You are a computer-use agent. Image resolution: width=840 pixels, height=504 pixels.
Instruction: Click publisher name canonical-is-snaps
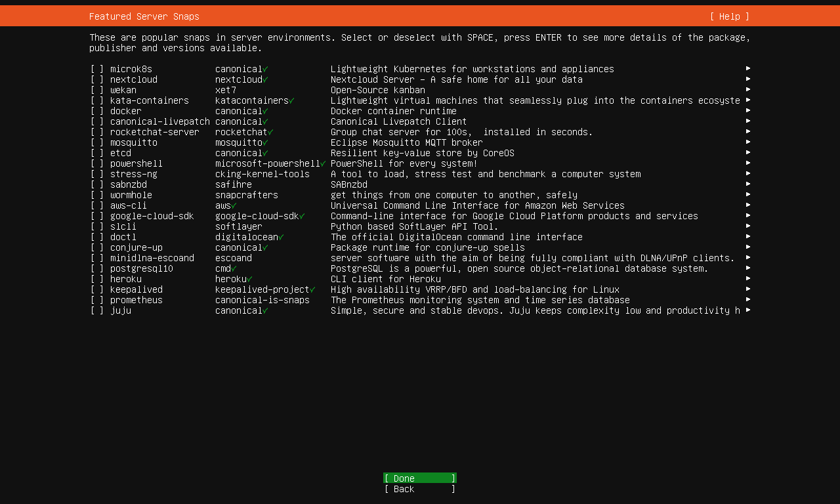262,300
